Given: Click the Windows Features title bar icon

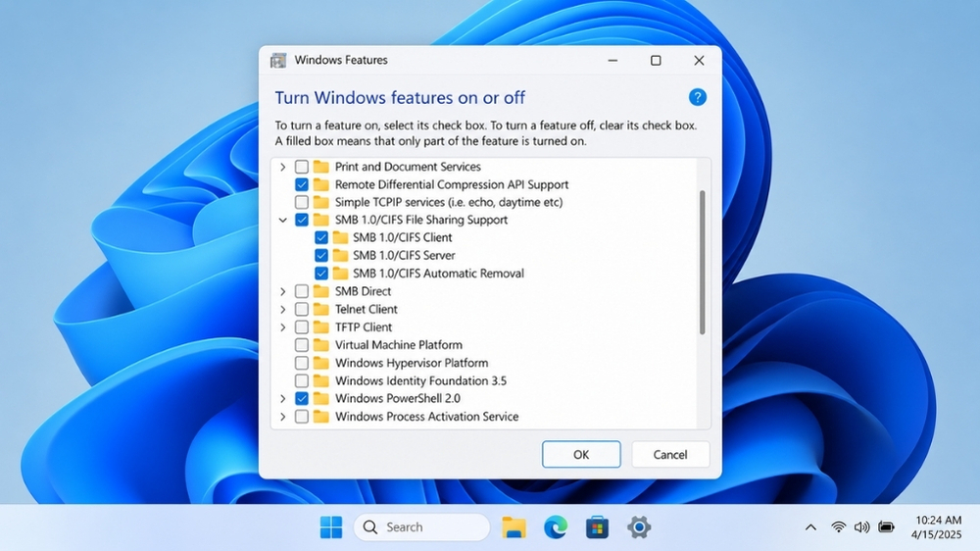Looking at the screenshot, I should [x=278, y=60].
